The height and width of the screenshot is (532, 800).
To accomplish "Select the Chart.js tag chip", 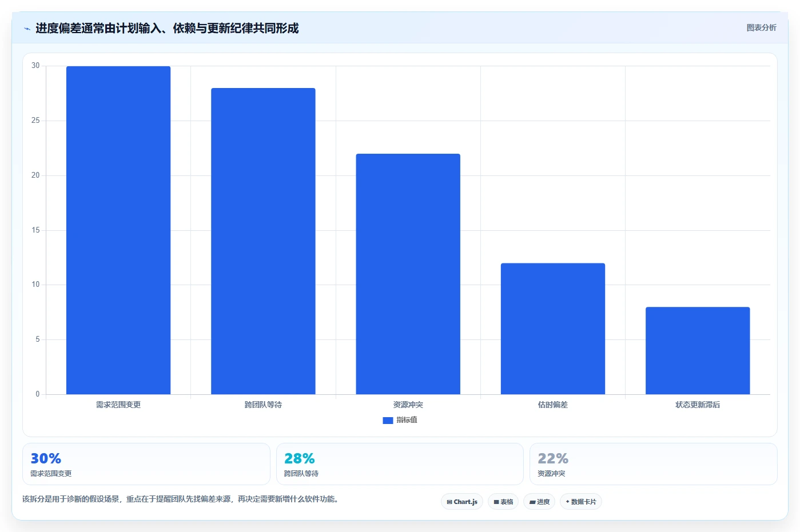I will coord(462,502).
